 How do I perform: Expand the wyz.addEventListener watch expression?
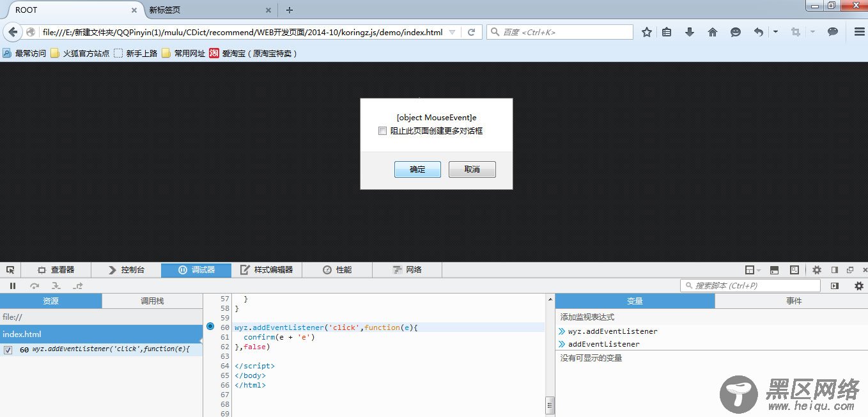[562, 331]
